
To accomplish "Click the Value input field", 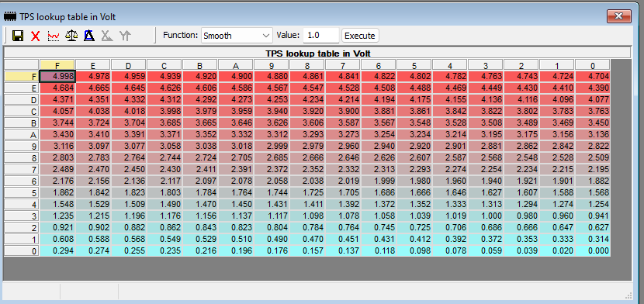I will tap(321, 35).
